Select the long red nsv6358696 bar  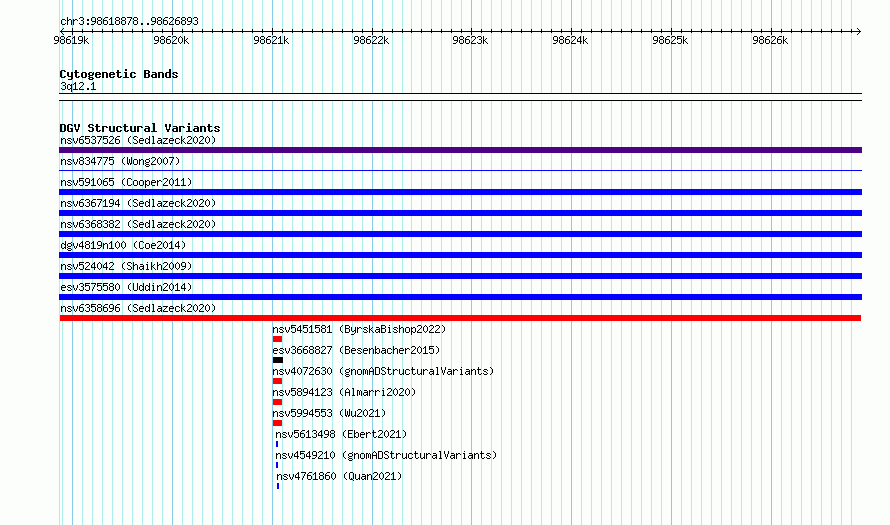[460, 318]
